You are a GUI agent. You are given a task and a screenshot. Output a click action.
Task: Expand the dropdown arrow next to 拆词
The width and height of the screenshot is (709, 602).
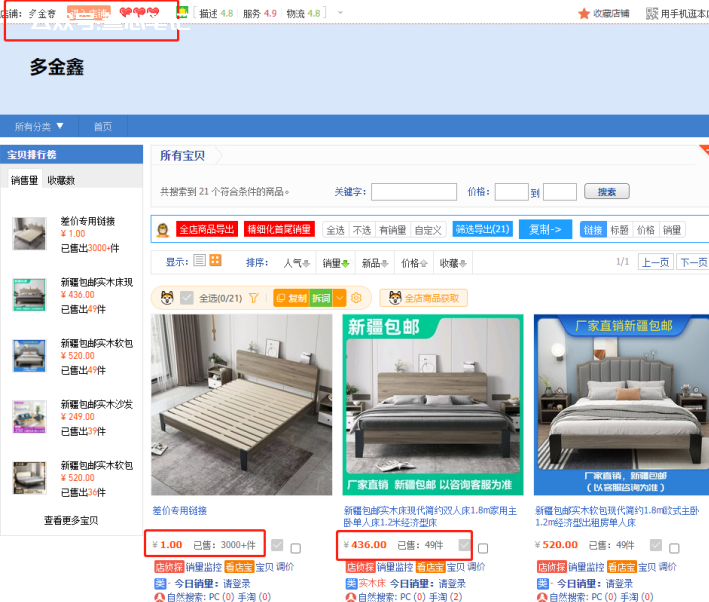pos(340,298)
